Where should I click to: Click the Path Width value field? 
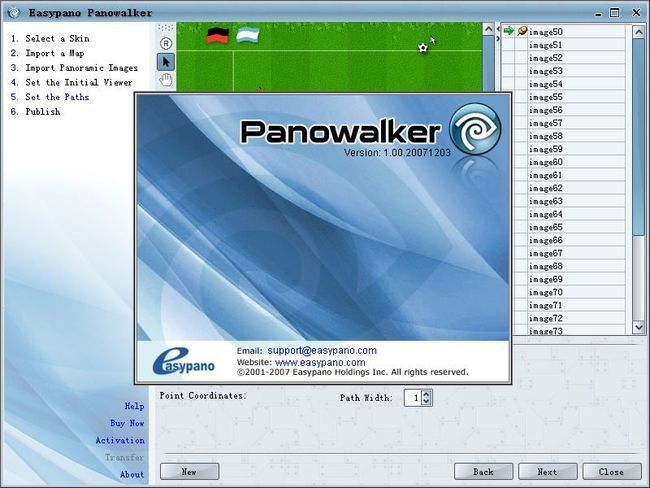(413, 398)
